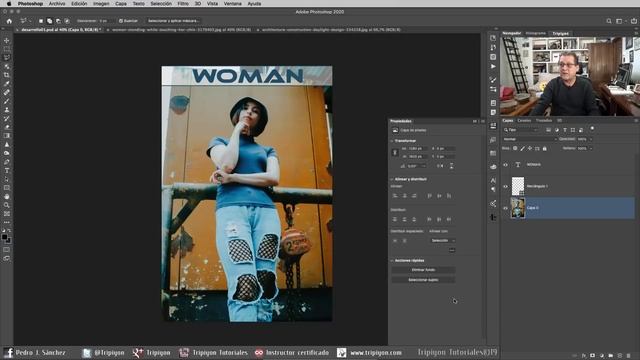Image resolution: width=640 pixels, height=360 pixels.
Task: Select the Eyedropper tool
Action: click(x=7, y=84)
